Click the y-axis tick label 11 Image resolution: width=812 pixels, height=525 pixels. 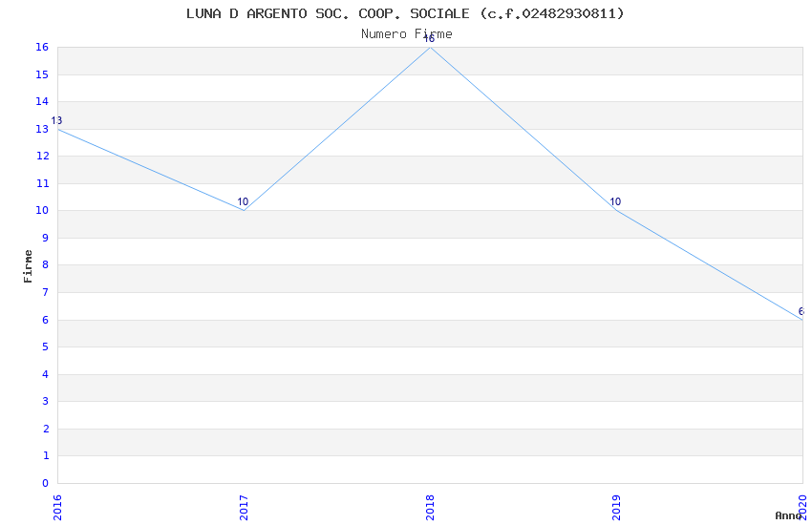(x=42, y=183)
